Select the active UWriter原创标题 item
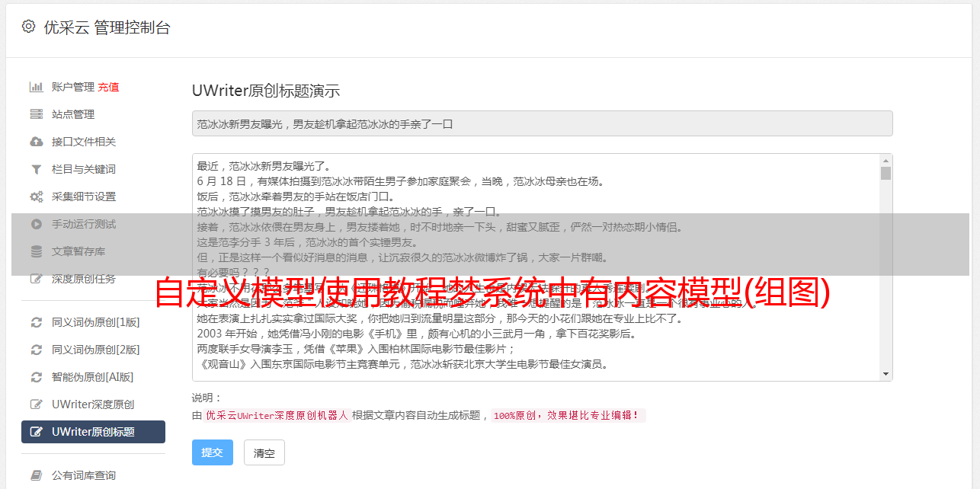This screenshot has height=489, width=980. (93, 432)
